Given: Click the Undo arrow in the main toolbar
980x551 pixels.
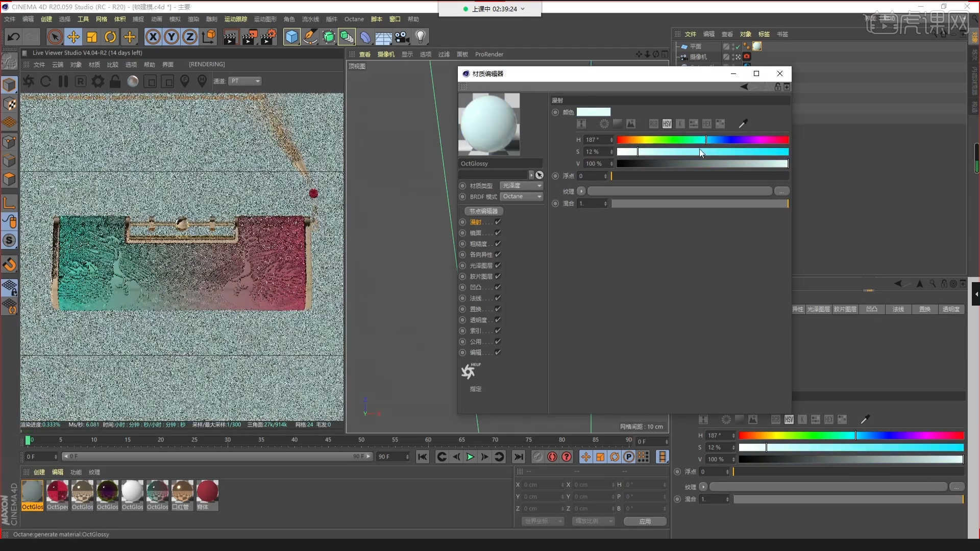Looking at the screenshot, I should pos(14,37).
